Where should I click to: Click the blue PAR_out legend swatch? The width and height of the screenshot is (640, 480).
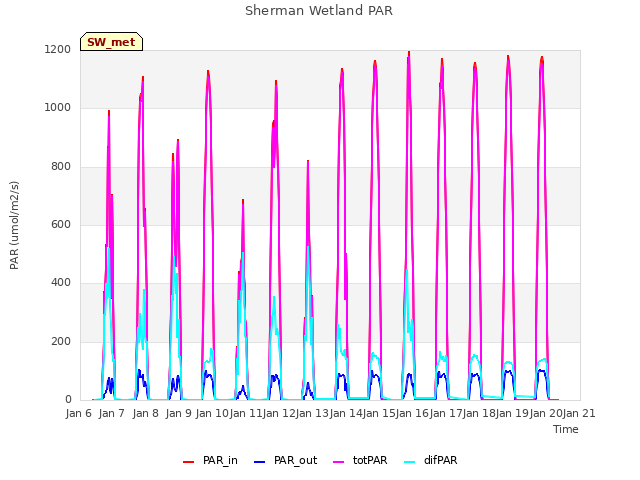click(259, 462)
